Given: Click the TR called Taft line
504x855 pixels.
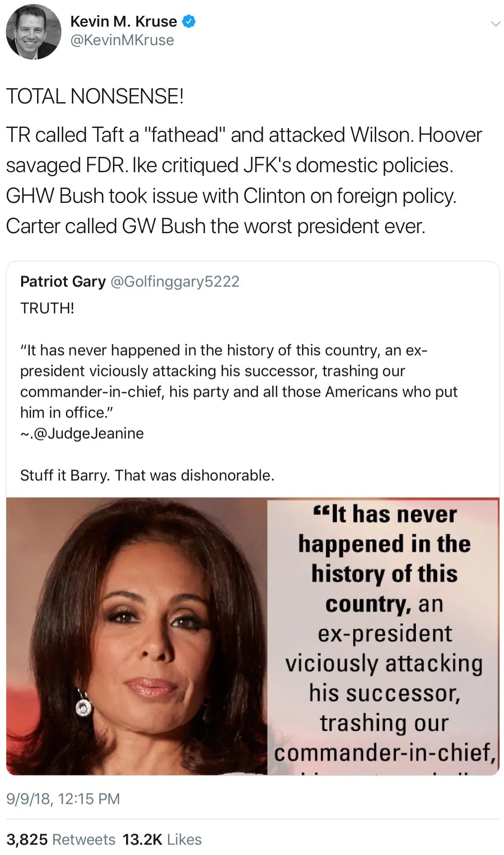Looking at the screenshot, I should (244, 135).
